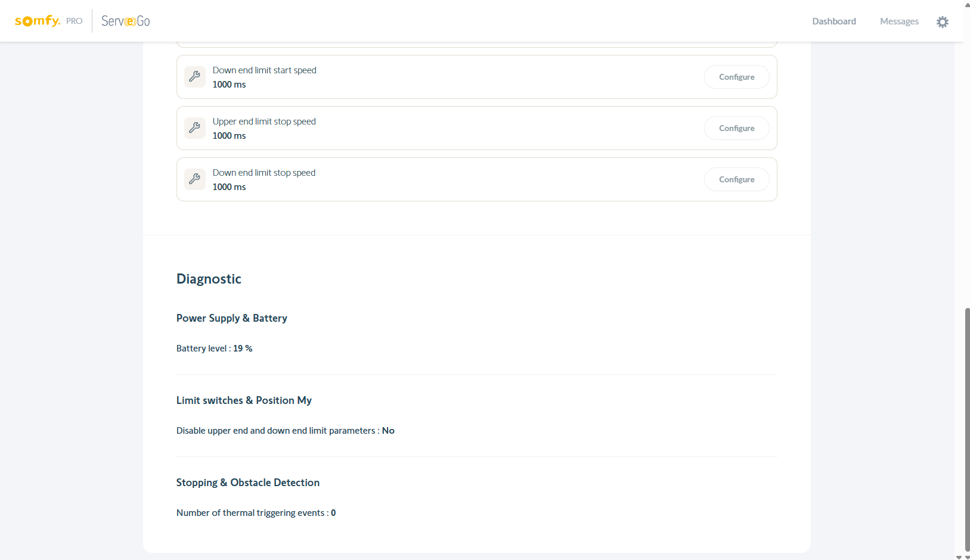Open the Messages menu item
The image size is (970, 560).
pyautogui.click(x=898, y=21)
